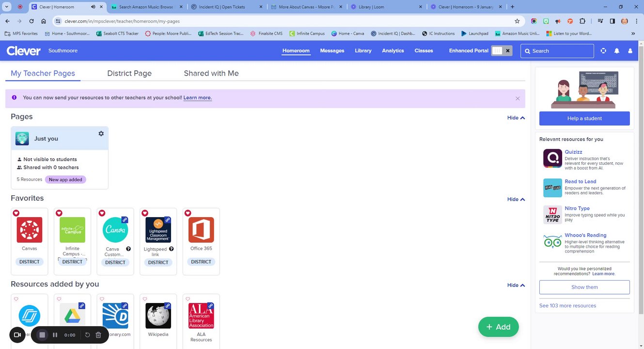644x349 pixels.
Task: Bookmark this page with the star icon
Action: 517,21
